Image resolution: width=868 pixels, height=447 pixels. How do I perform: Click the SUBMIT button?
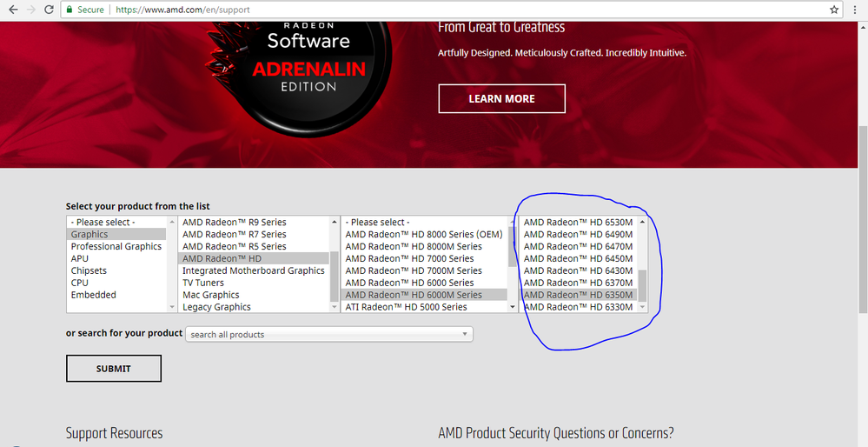[114, 369]
